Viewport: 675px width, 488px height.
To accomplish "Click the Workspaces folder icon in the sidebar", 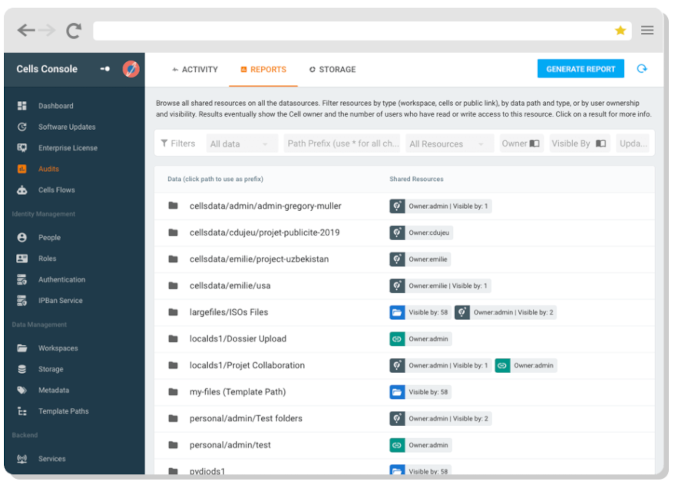I will [x=22, y=348].
